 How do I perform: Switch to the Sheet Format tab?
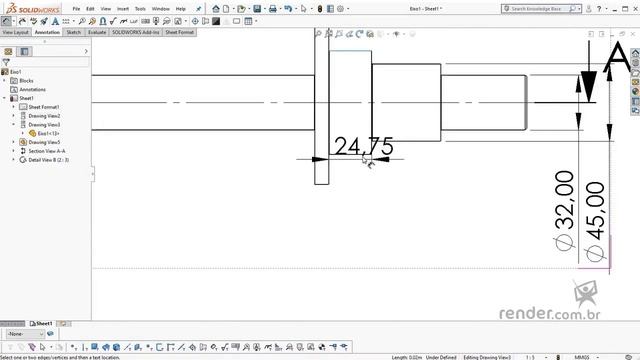pyautogui.click(x=179, y=32)
